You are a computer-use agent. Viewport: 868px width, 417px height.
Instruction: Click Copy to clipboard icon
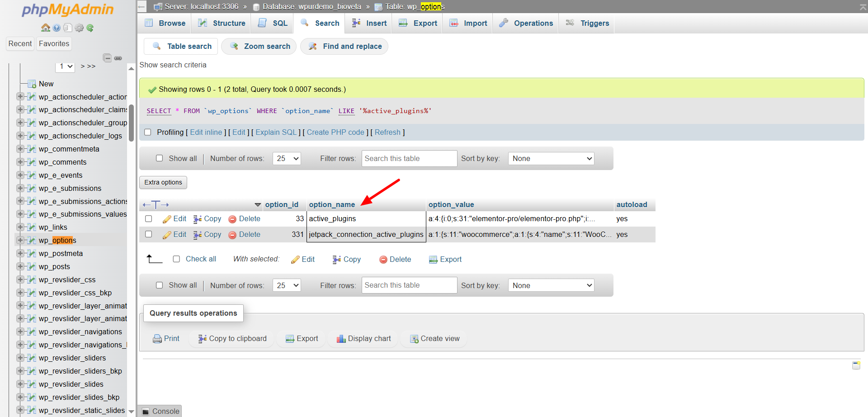203,339
